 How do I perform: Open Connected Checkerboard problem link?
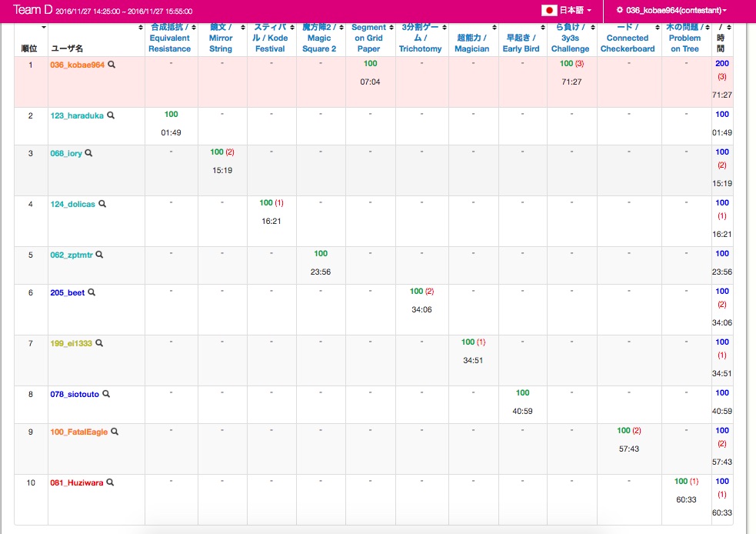pos(628,38)
